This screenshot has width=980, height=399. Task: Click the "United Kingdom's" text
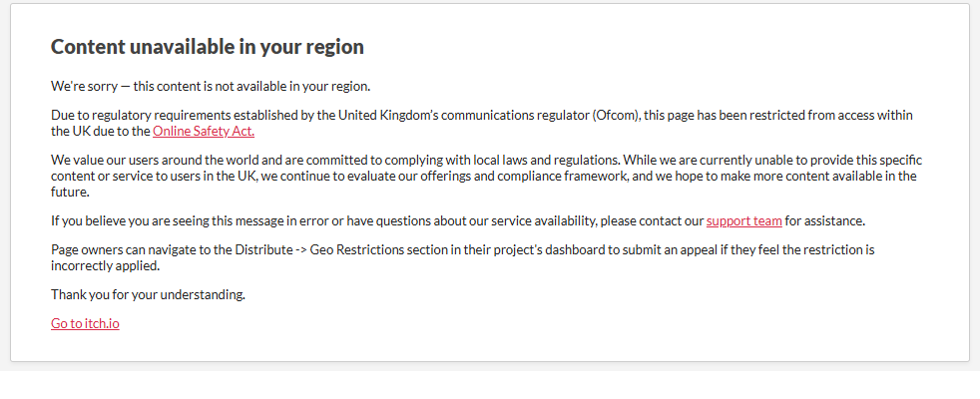[384, 116]
